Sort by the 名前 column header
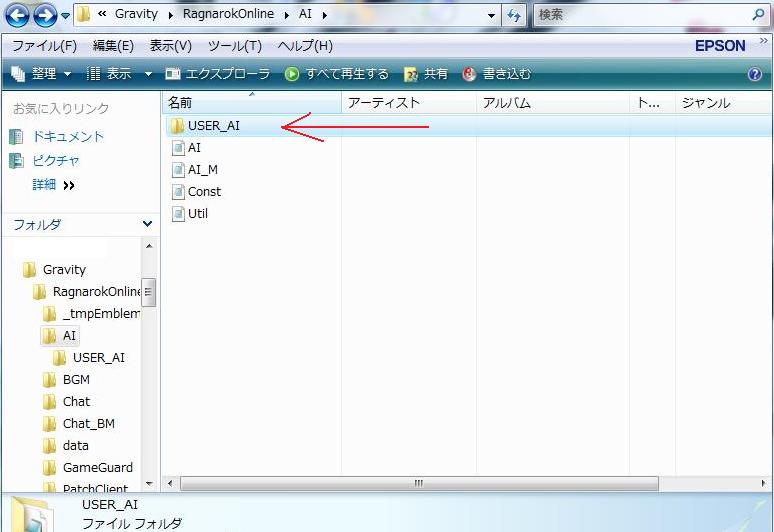Viewport: 774px width, 532px height. 251,103
